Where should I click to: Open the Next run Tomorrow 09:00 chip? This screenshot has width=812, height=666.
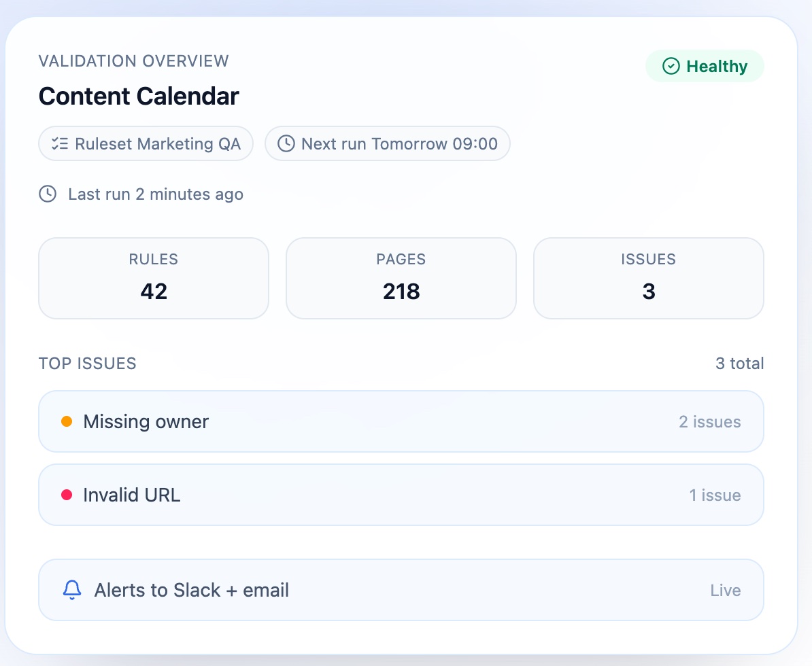click(388, 144)
